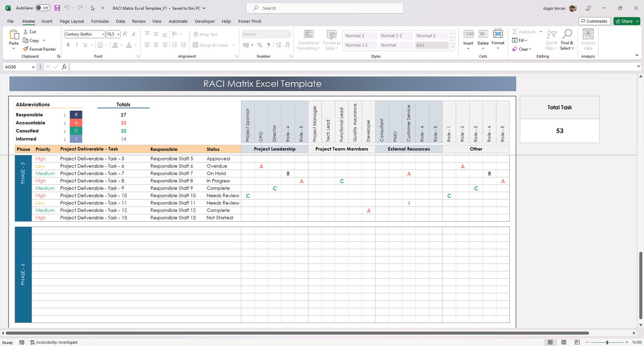
Task: Click the Font Color swatch button
Action: tap(129, 45)
